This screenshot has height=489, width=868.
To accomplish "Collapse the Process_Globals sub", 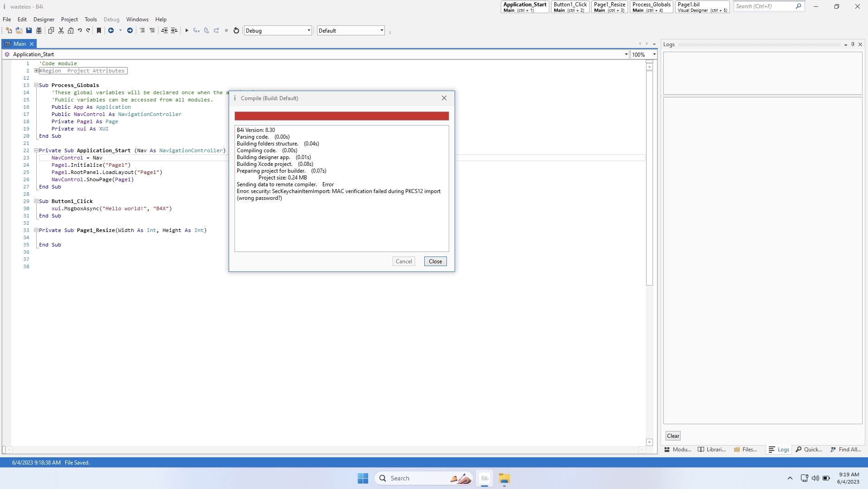I will 36,85.
